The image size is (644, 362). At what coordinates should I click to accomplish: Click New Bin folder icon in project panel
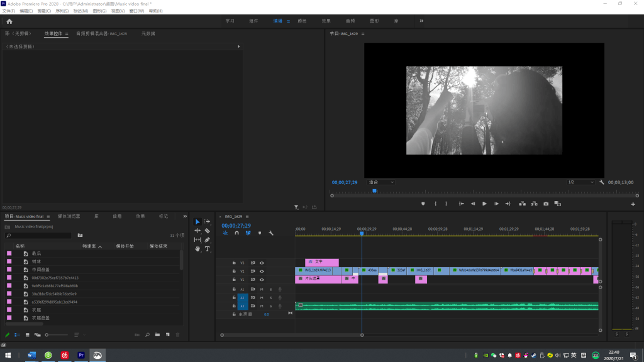[158, 335]
